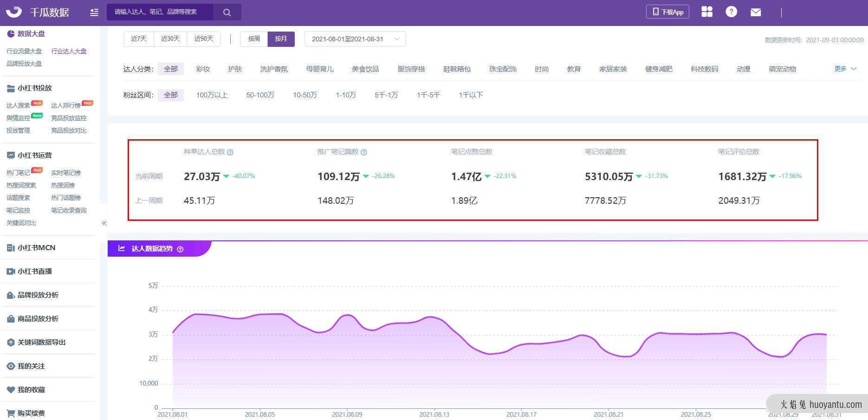
Task: Click help icon beside 种草达人总数
Action: (230, 152)
